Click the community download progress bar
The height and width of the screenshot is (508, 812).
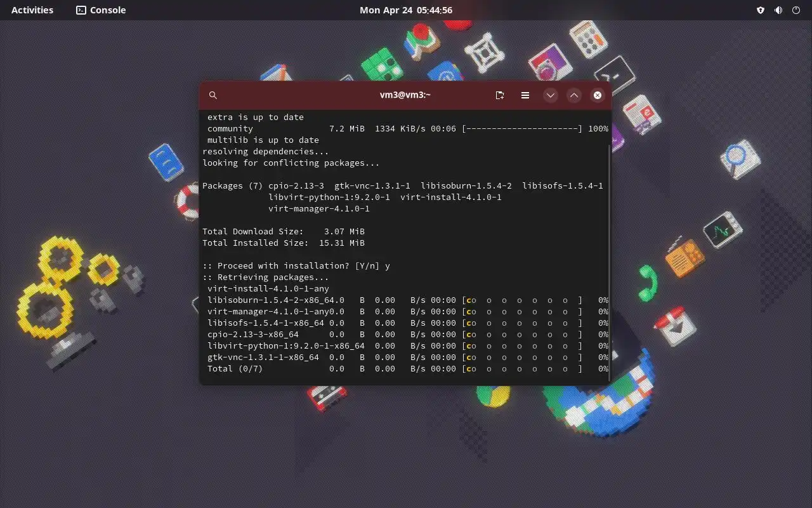point(522,129)
